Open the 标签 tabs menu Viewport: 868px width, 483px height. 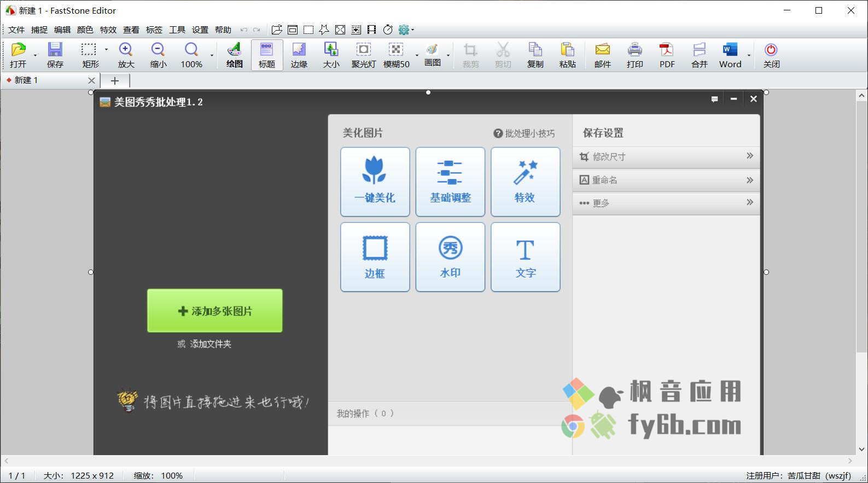coord(154,30)
